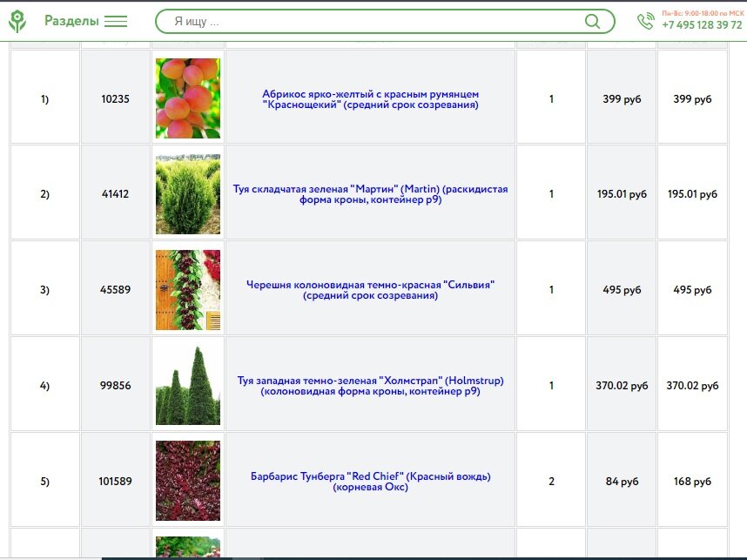Screen dimensions: 747x560
Task: Click the Туя Холмстрап cone-shaped thumbnail
Action: click(188, 385)
